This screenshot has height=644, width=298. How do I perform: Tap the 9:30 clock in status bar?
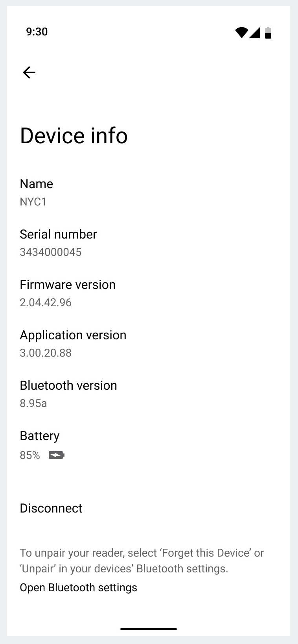click(x=37, y=32)
